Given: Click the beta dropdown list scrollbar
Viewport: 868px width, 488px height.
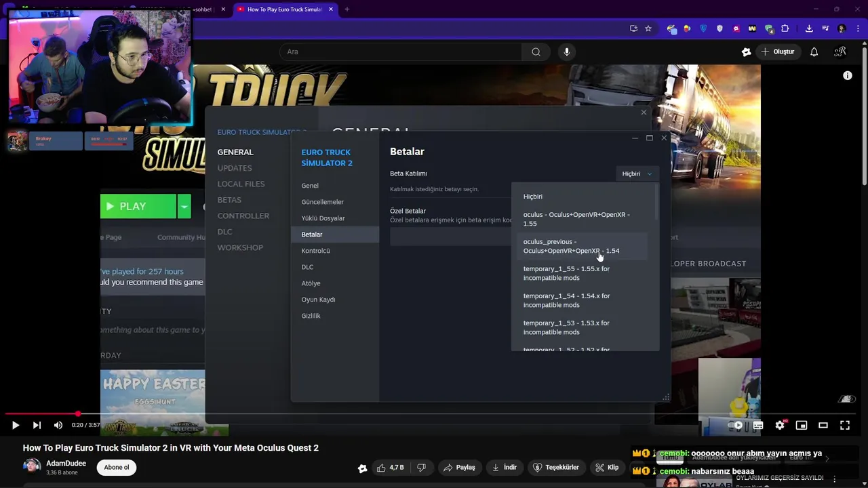Looking at the screenshot, I should 656,202.
